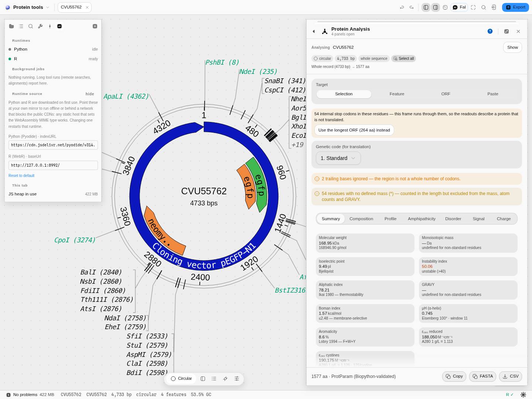This screenshot has height=399, width=532.
Task: Click the Reset to default link
Action: coord(21,176)
